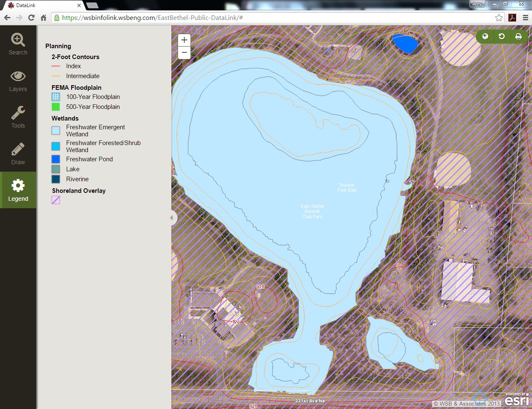Click the globe basemap icon

tap(485, 37)
